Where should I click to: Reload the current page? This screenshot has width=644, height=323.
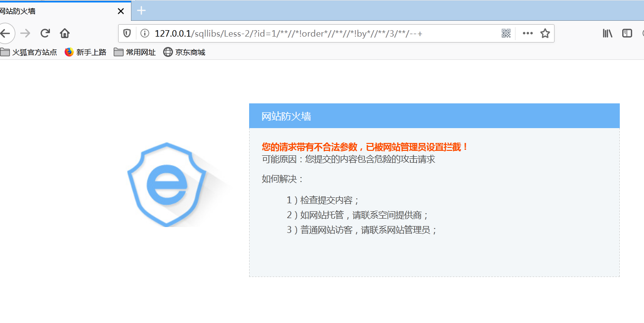[45, 33]
